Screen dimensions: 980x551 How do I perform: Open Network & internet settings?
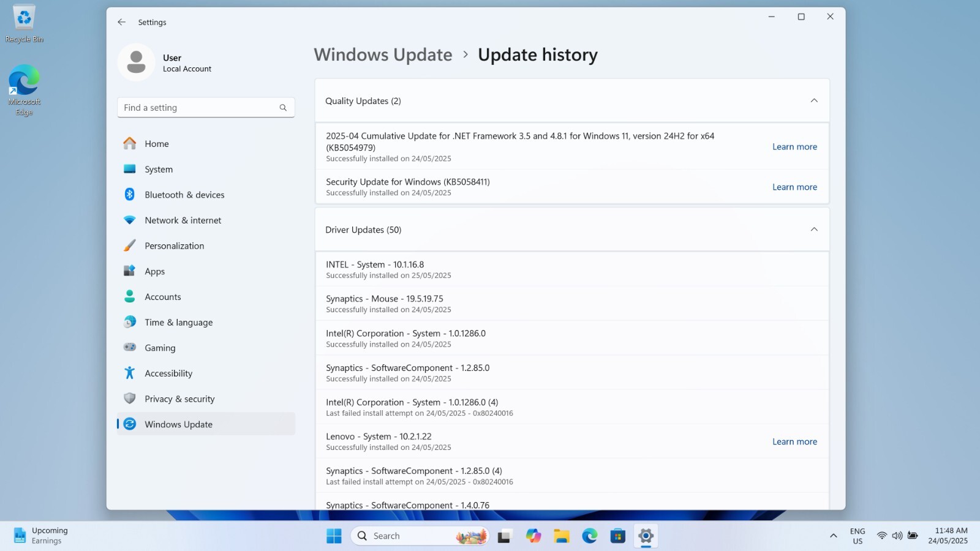tap(183, 220)
